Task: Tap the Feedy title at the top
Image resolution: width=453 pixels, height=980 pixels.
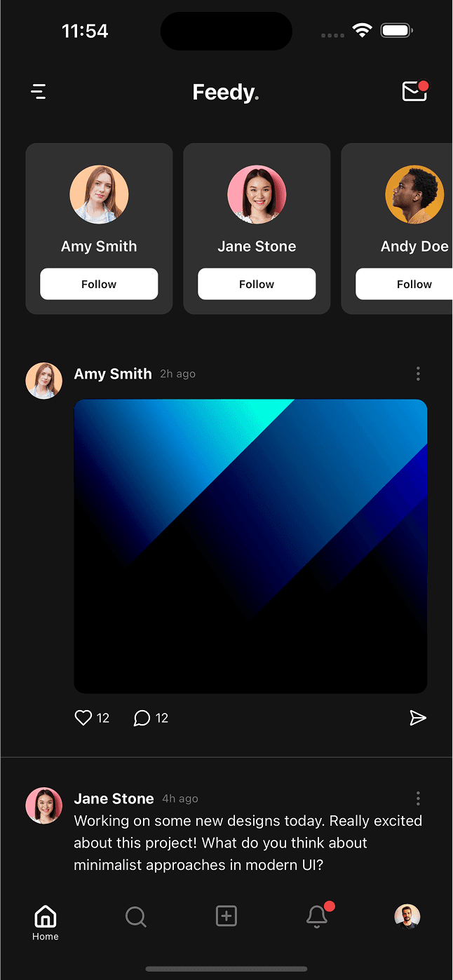Action: point(226,91)
